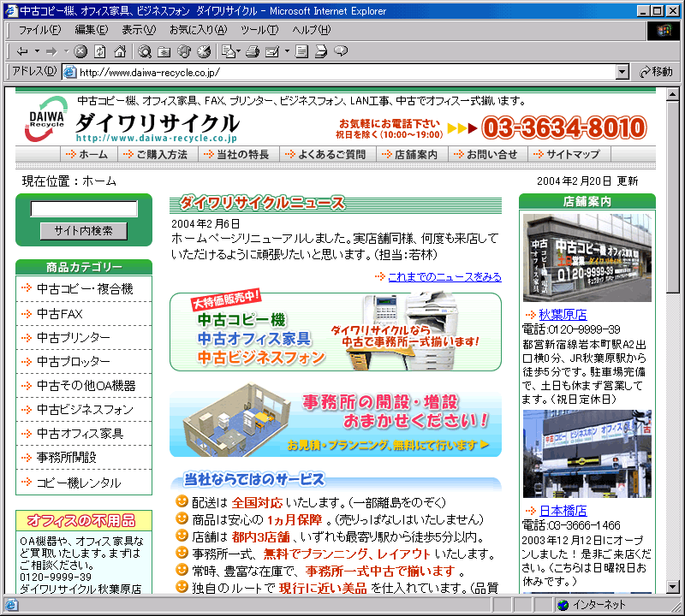Open the ヘルプ(H) menu
The image size is (685, 616).
point(312,30)
